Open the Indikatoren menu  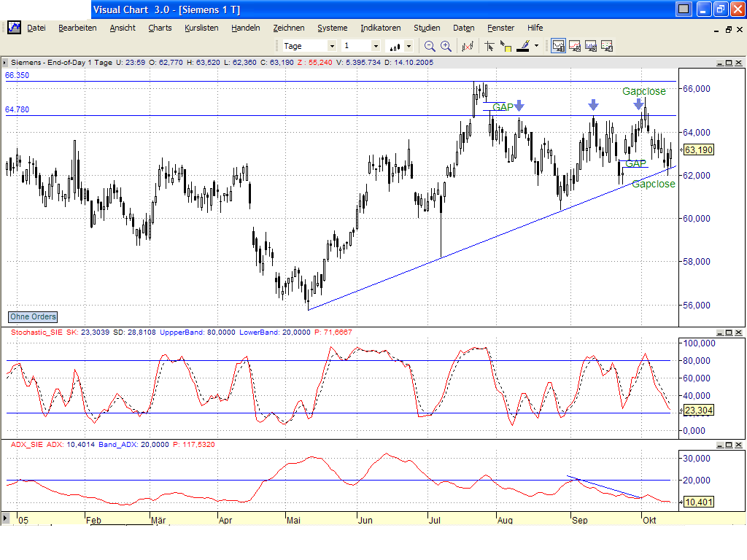pyautogui.click(x=380, y=28)
